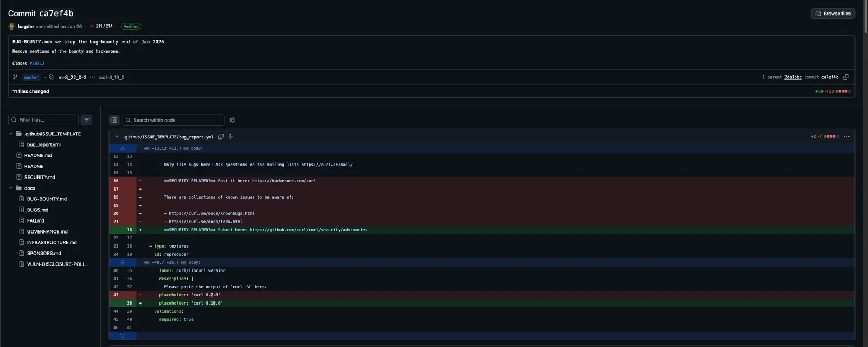Viewport: 868px width, 347px height.
Task: Expand all lines in bug_report.yml
Action: coord(230,137)
